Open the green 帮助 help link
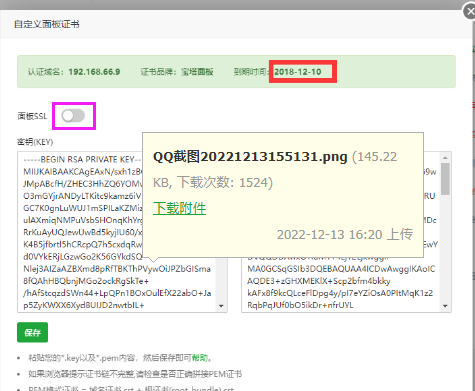Viewport: 475px width, 391px height. [x=200, y=358]
